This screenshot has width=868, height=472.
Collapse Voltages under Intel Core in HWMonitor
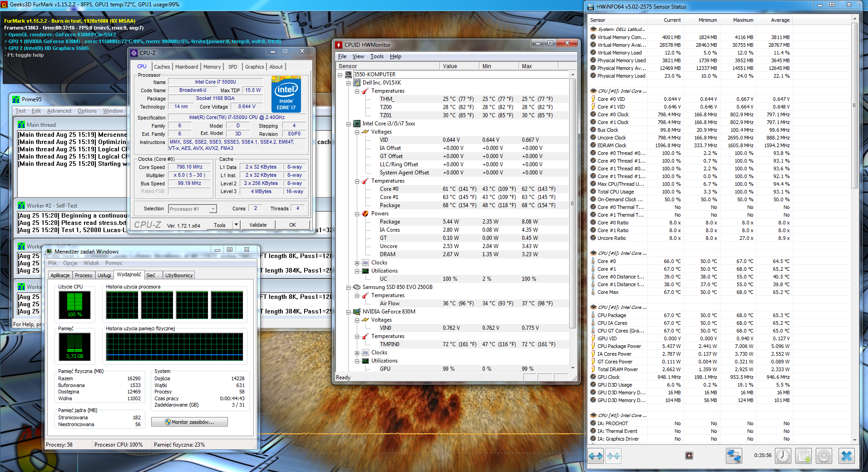[x=357, y=132]
